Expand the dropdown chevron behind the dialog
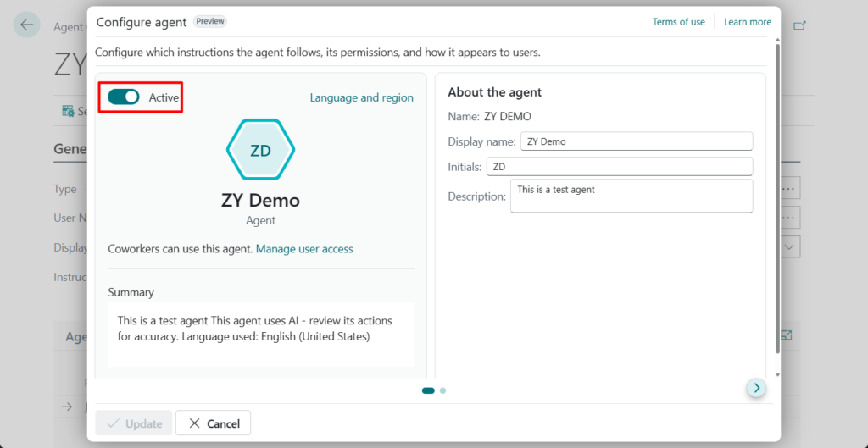This screenshot has height=448, width=868. [x=789, y=246]
